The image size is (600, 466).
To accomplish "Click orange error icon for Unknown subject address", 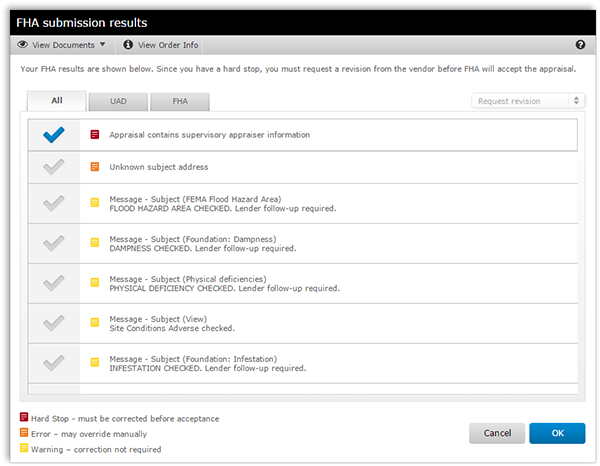I will click(x=95, y=167).
